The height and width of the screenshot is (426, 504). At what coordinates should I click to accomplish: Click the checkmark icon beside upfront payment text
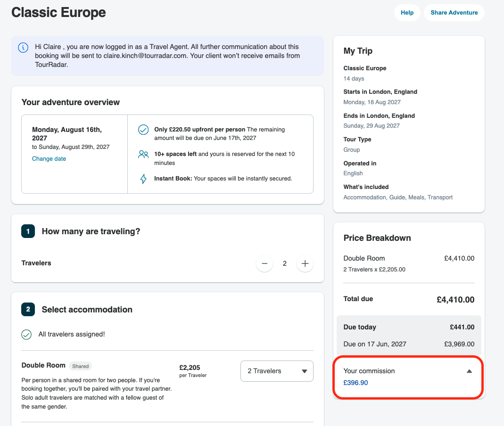click(x=143, y=130)
